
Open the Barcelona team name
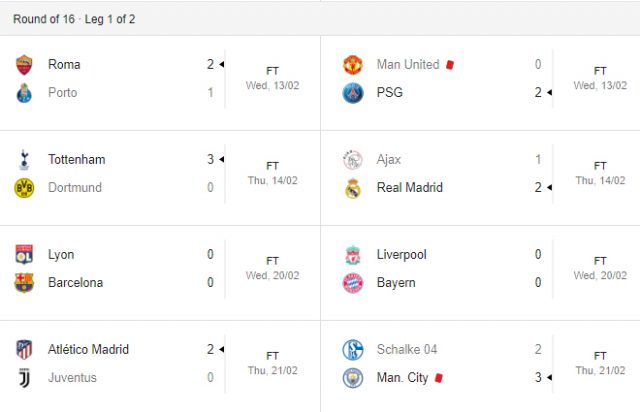click(x=76, y=283)
